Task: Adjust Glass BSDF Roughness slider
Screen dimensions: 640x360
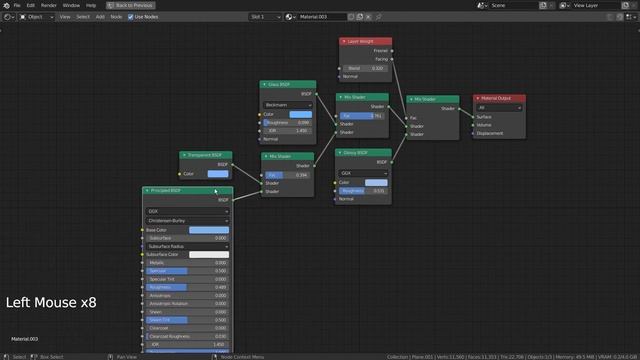Action: pyautogui.click(x=288, y=122)
